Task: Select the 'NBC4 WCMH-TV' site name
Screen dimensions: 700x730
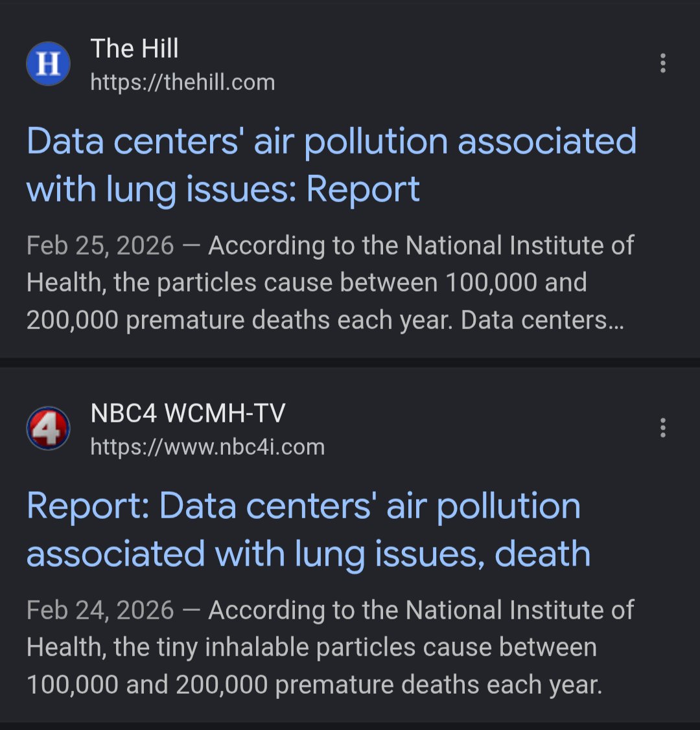Action: coord(188,413)
